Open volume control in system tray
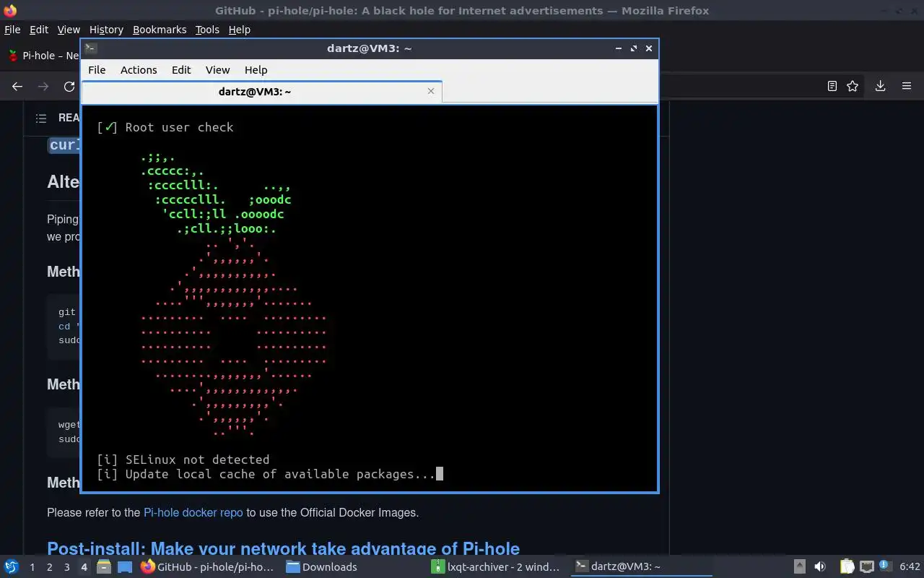This screenshot has width=924, height=578. click(819, 566)
